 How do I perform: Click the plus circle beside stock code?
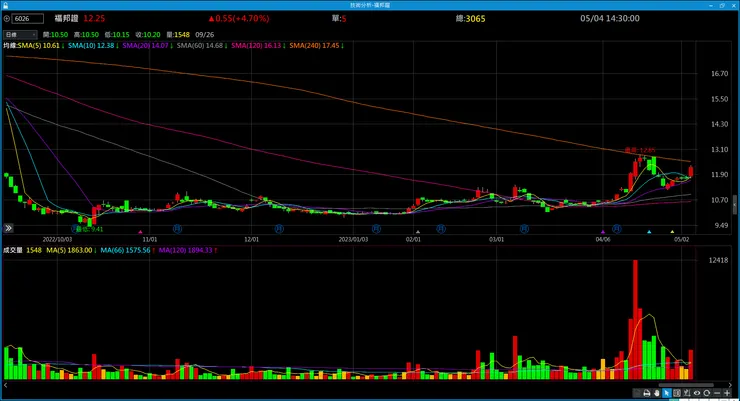coord(7,19)
